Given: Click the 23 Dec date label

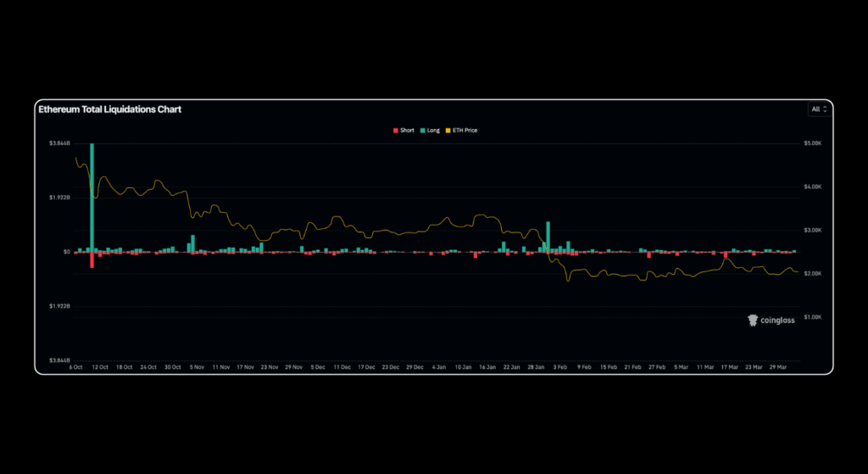Looking at the screenshot, I should 391,367.
